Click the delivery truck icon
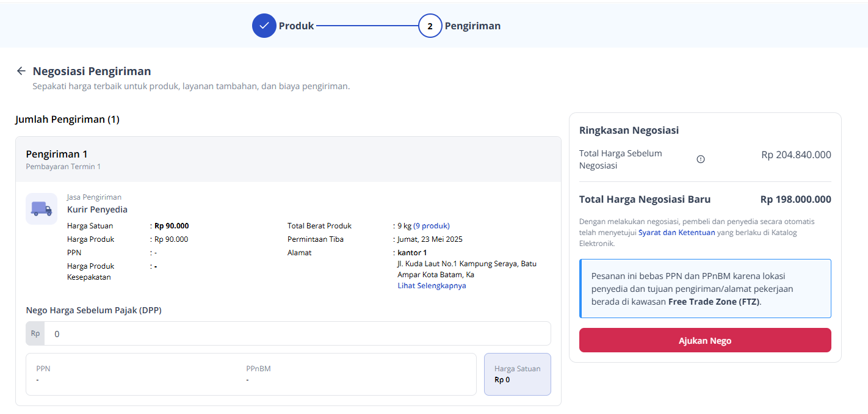The image size is (868, 414). pos(42,209)
